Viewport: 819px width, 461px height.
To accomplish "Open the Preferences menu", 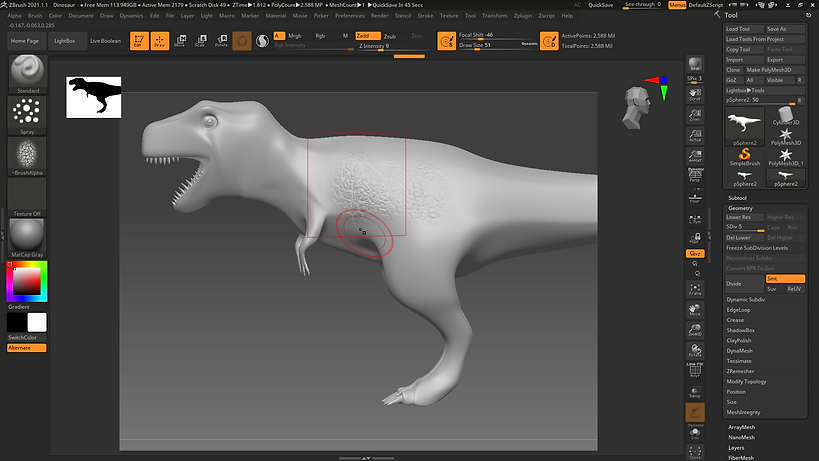I will point(349,16).
